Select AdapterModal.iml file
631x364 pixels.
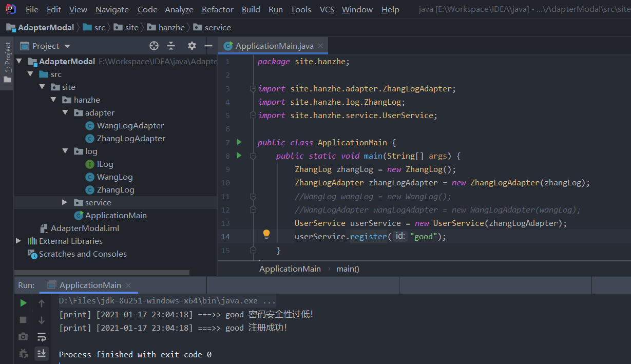click(85, 228)
